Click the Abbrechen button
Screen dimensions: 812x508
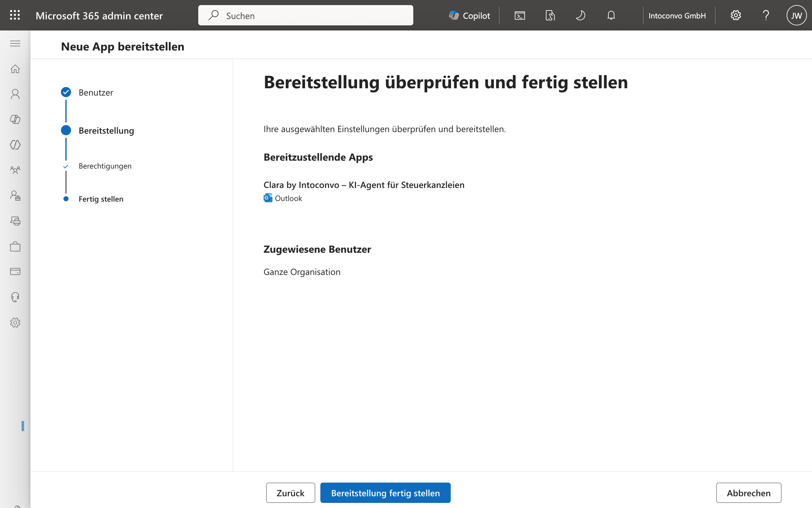748,492
